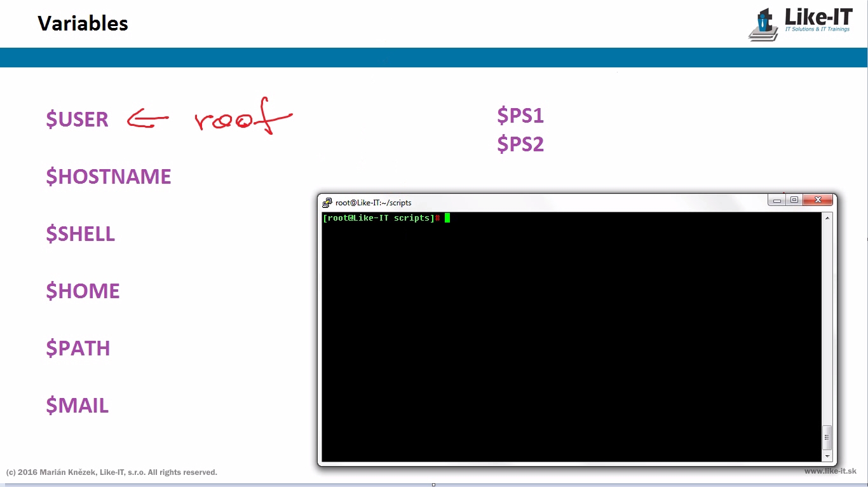Screen dimensions: 868x487
Task: Click on the $PATH variable
Action: point(78,348)
